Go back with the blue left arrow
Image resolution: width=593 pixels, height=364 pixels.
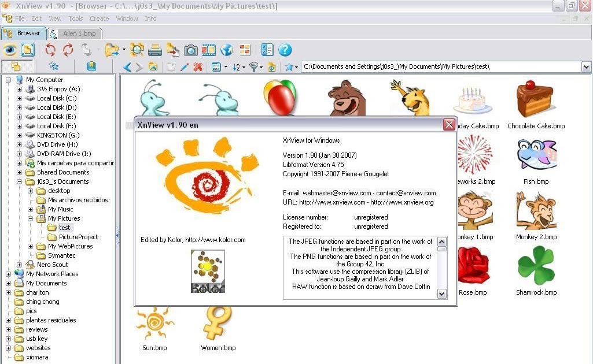click(127, 67)
